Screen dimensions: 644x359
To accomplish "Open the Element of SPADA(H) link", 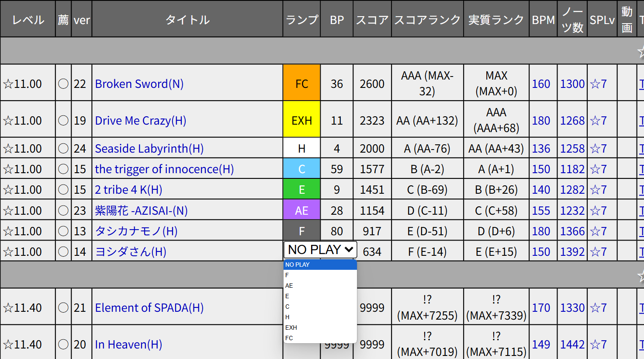I will pos(149,307).
